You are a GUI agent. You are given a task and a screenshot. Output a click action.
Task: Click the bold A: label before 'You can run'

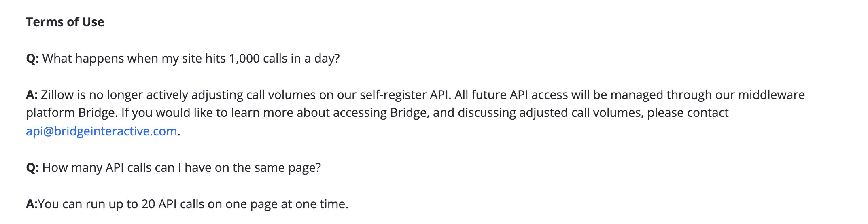(x=32, y=204)
